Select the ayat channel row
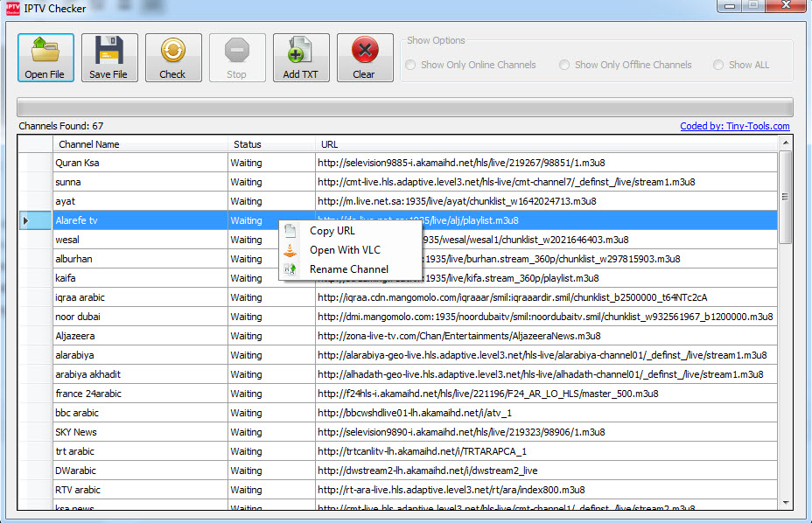This screenshot has width=812, height=523. click(398, 201)
